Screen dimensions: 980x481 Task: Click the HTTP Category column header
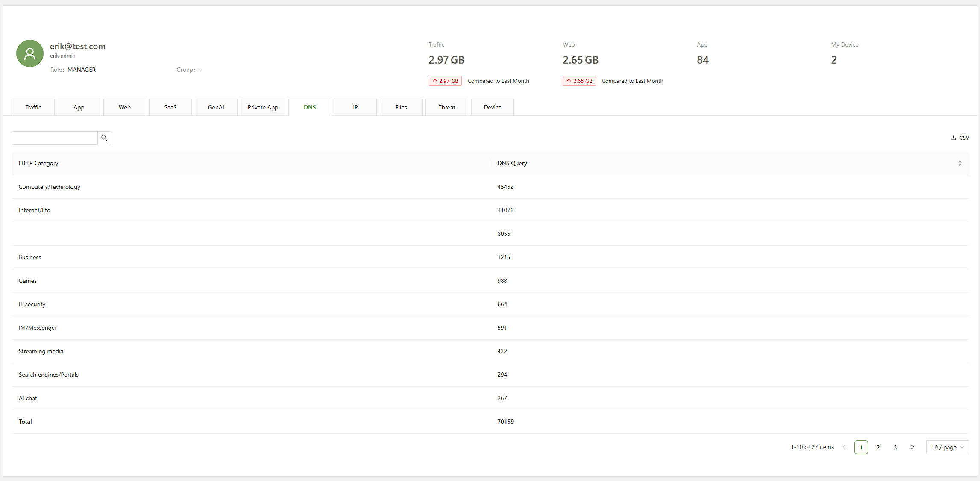(38, 163)
